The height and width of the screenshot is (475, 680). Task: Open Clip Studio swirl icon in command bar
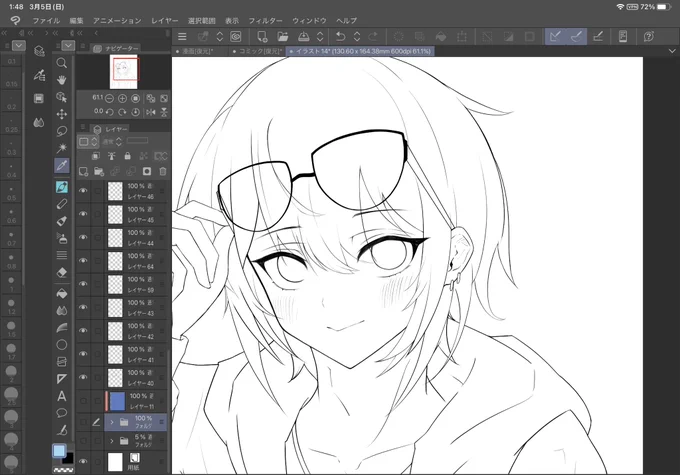point(236,36)
